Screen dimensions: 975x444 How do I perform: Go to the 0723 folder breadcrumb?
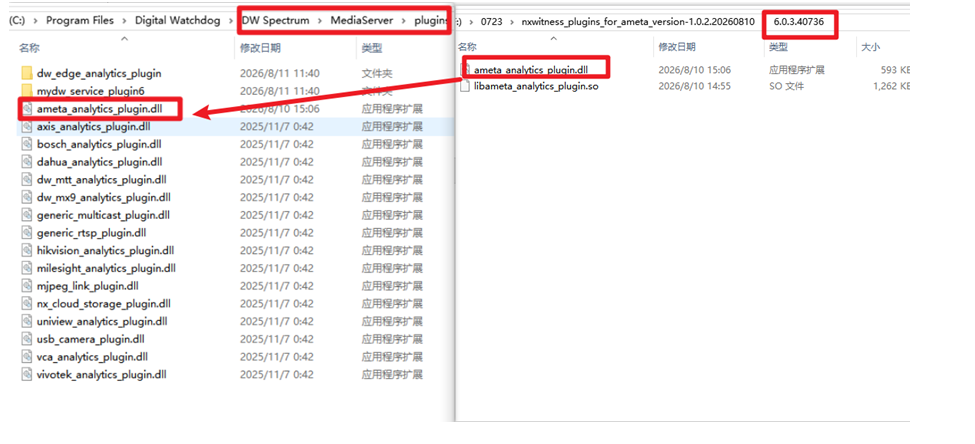491,22
